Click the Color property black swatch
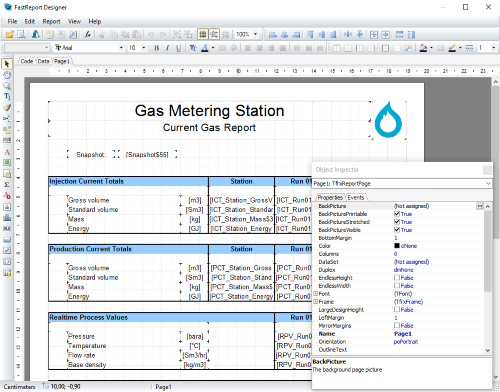 (397, 246)
